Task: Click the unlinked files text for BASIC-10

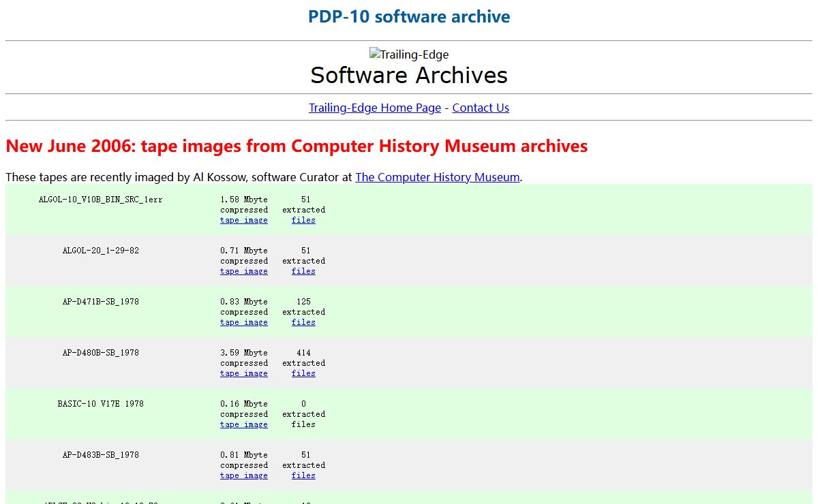Action: (303, 424)
